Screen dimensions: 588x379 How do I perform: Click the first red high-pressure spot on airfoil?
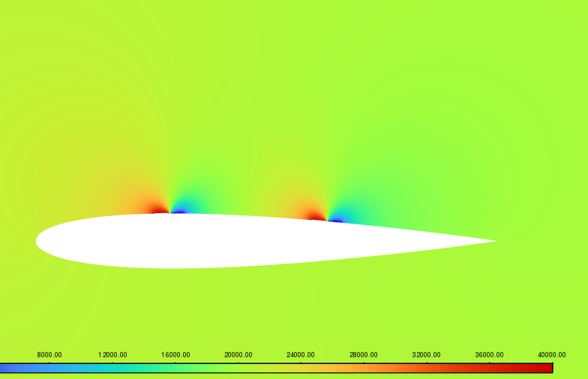[x=158, y=209]
